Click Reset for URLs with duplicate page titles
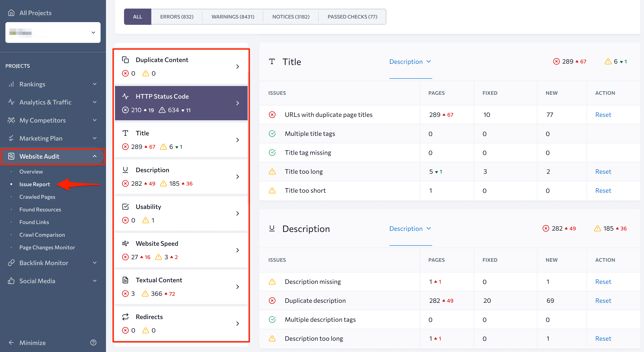Screen dimensions: 644x352 [603, 115]
